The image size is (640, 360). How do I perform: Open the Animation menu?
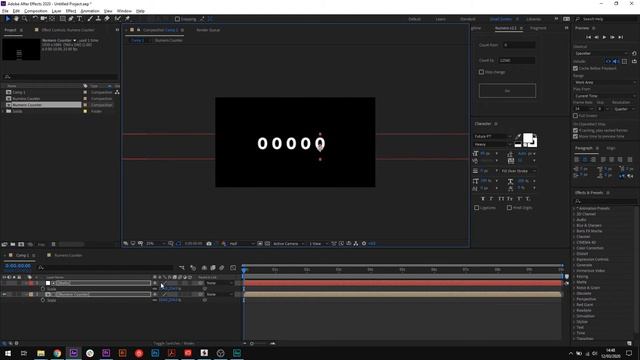click(90, 11)
